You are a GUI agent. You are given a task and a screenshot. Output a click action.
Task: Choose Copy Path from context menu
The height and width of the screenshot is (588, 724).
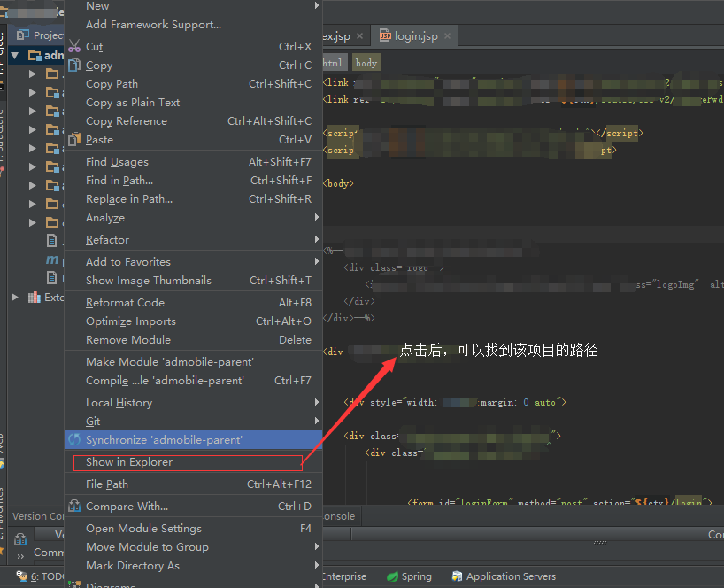pyautogui.click(x=194, y=84)
